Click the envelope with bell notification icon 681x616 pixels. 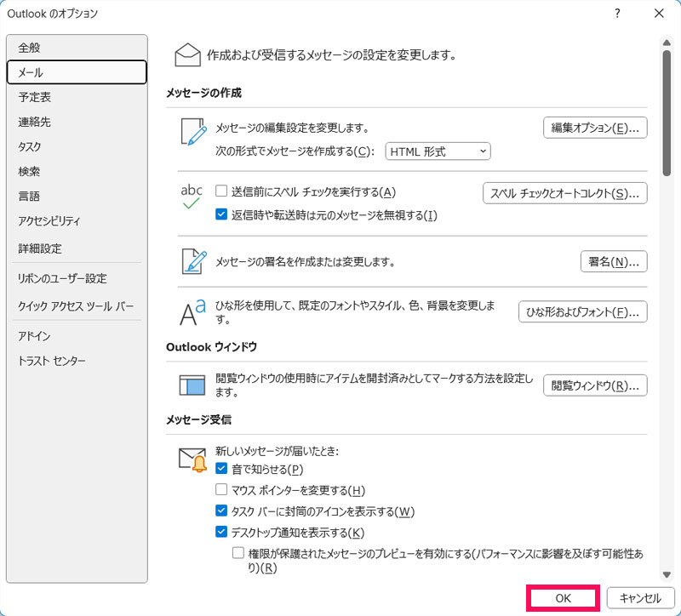[193, 459]
